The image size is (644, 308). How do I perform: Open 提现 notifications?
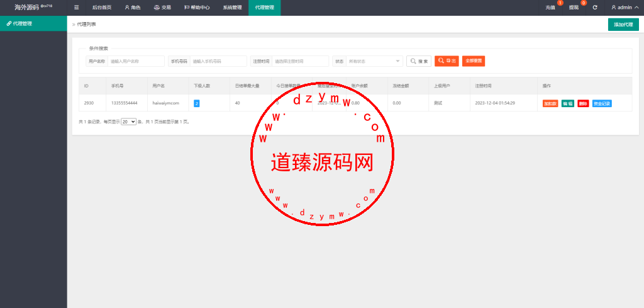[x=574, y=8]
